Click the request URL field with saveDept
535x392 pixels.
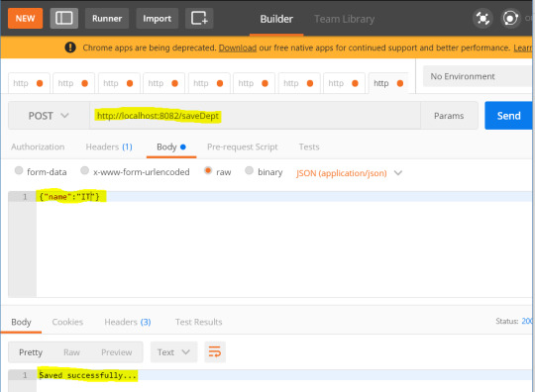tap(255, 116)
